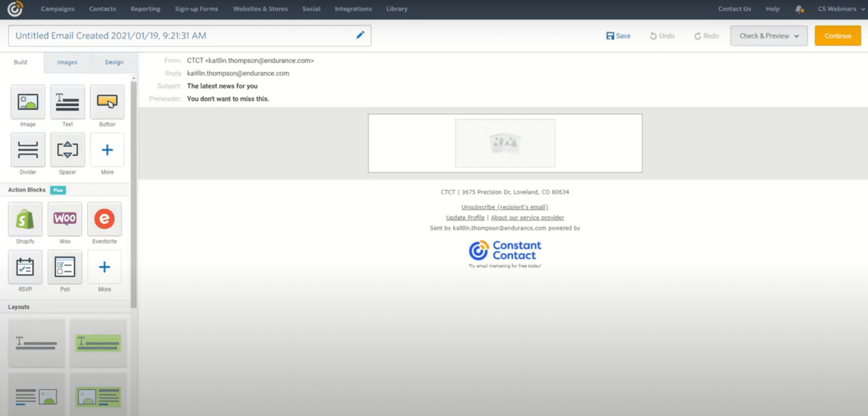
Task: Add the Eventbrite action block
Action: coord(104,219)
